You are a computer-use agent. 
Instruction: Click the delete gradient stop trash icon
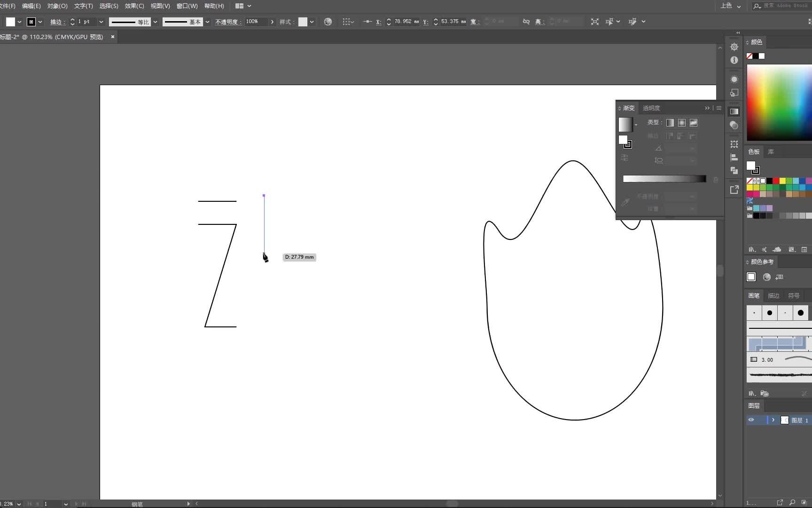(716, 180)
